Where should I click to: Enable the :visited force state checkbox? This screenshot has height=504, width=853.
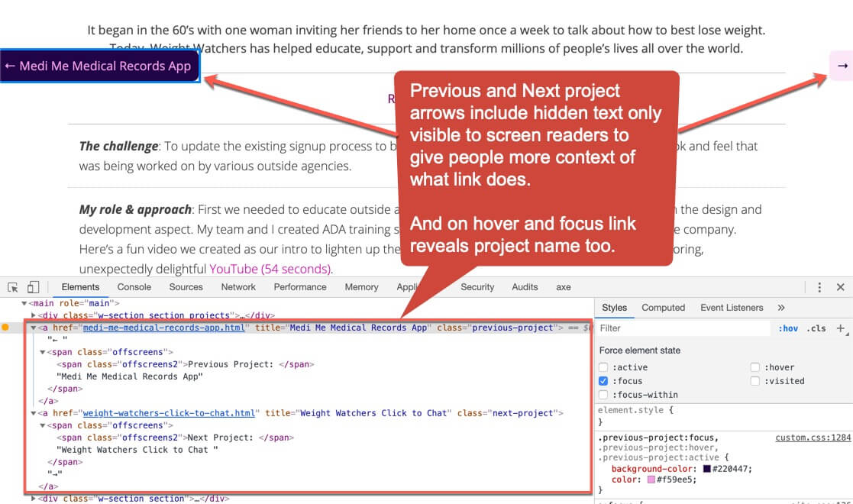[755, 381]
